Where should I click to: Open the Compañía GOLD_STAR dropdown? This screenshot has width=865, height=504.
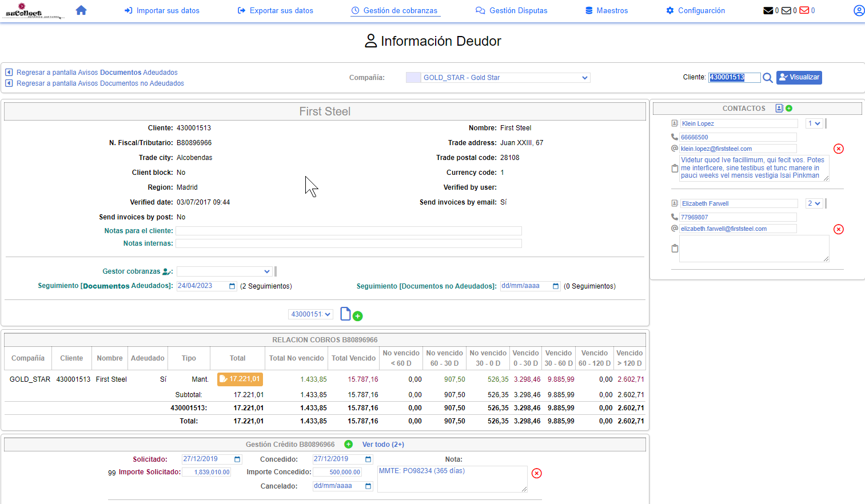505,78
